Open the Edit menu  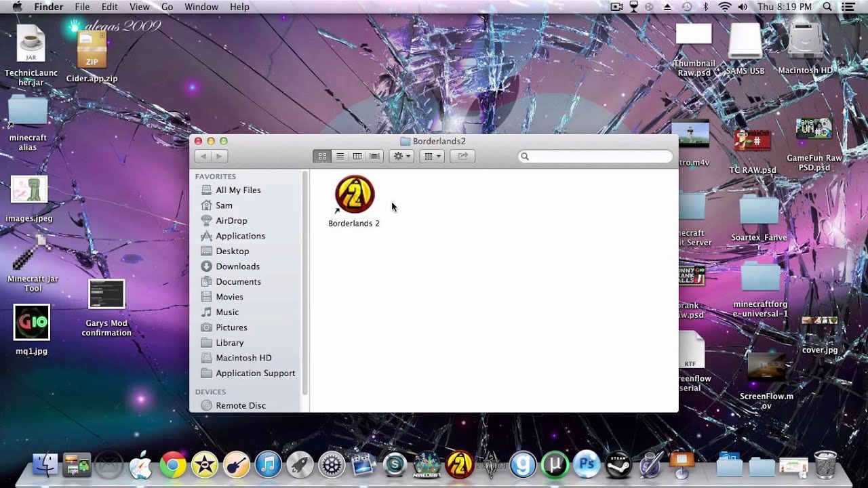coord(109,7)
